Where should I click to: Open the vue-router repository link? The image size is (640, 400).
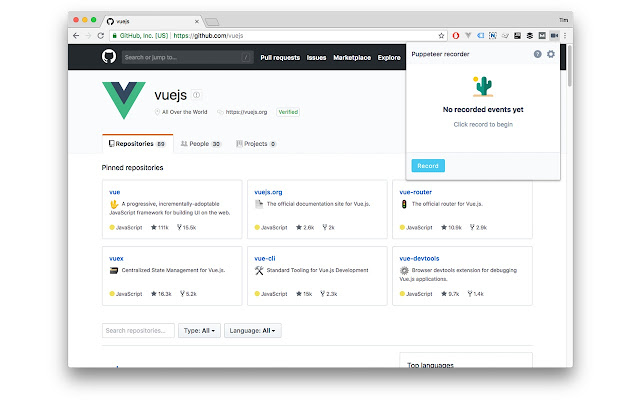pyautogui.click(x=415, y=192)
